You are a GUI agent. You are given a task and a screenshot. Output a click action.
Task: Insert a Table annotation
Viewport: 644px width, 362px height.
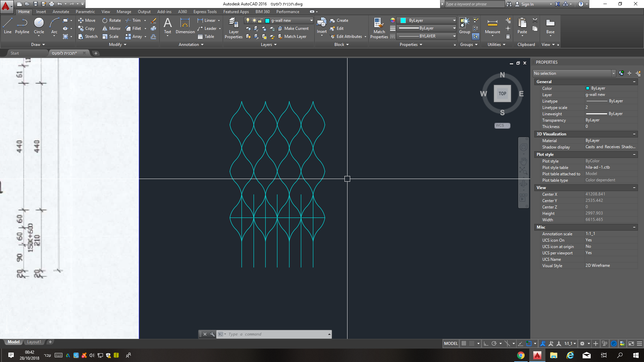click(x=206, y=37)
